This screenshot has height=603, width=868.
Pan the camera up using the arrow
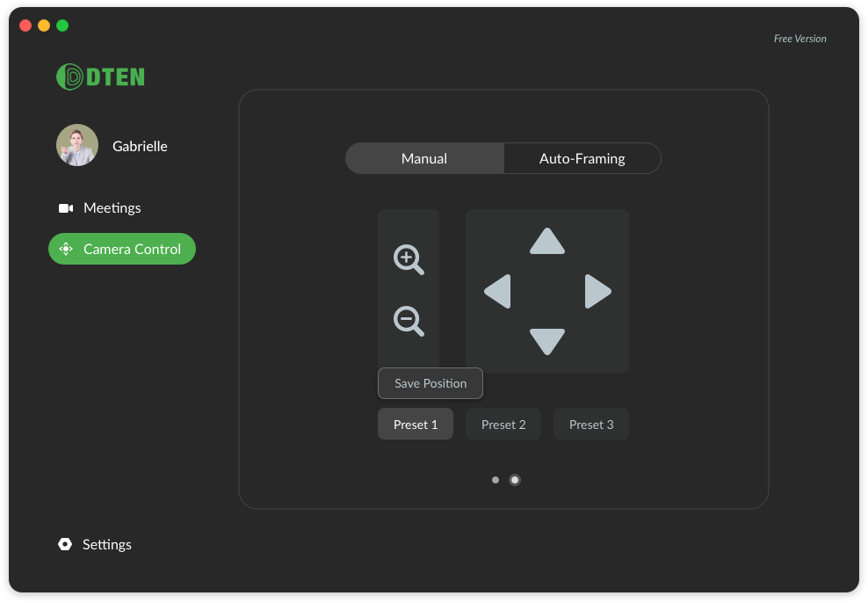[x=546, y=239]
